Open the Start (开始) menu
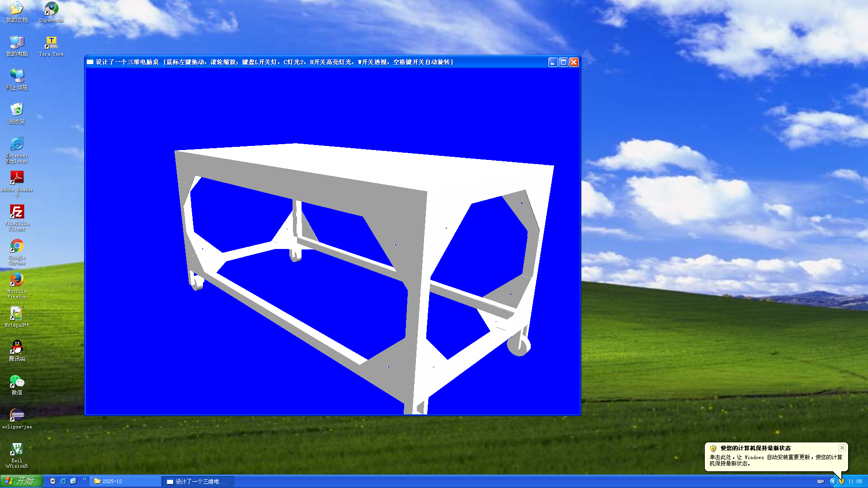The image size is (868, 488). [21, 481]
